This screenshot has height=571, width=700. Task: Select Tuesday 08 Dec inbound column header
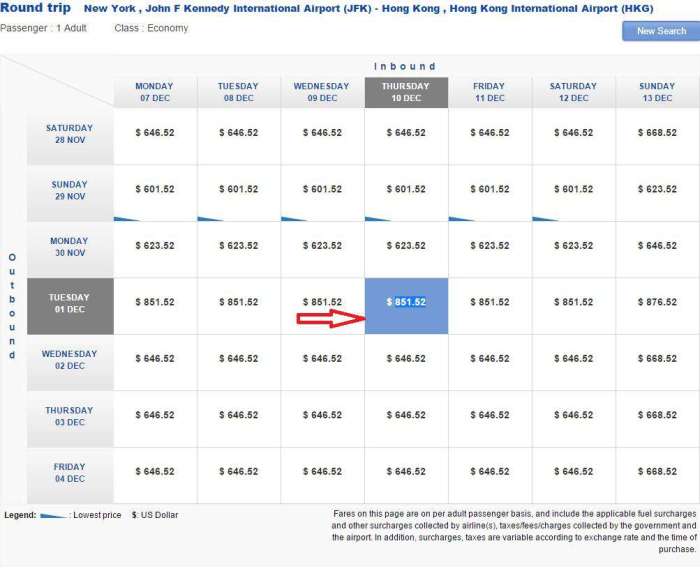click(239, 92)
